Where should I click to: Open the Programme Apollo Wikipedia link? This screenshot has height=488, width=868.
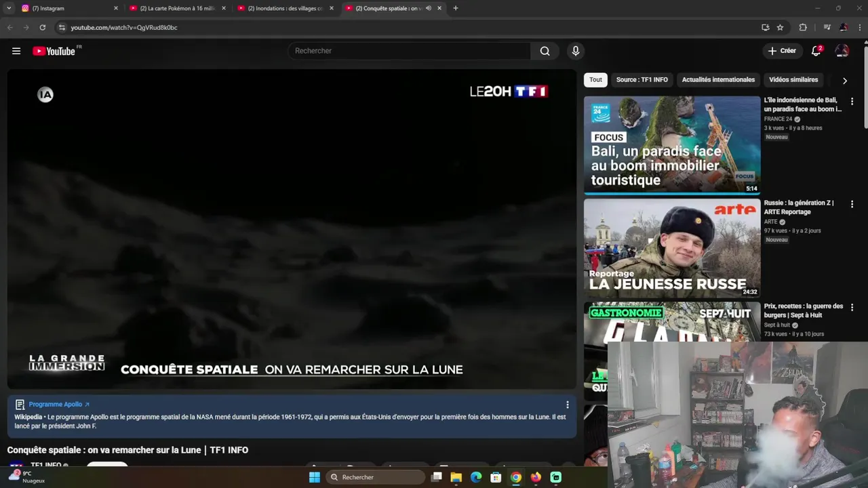pyautogui.click(x=59, y=405)
